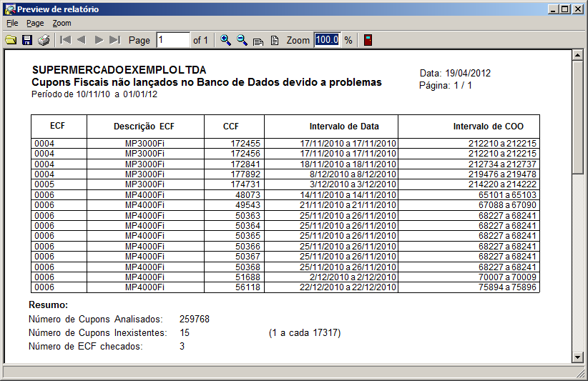Screen dimensions: 588x381
Task: Click the zoom in magnifier icon
Action: [225, 40]
